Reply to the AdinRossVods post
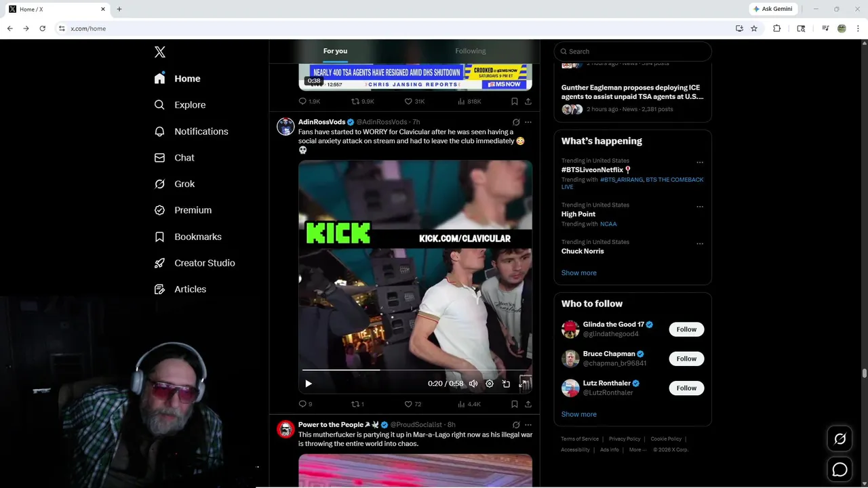The image size is (868, 488). 305,404
